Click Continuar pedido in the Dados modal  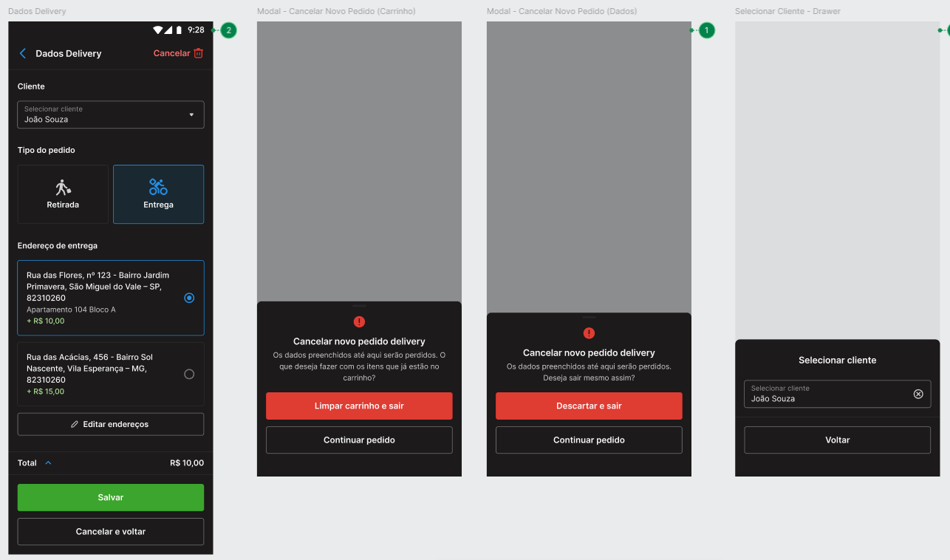589,440
